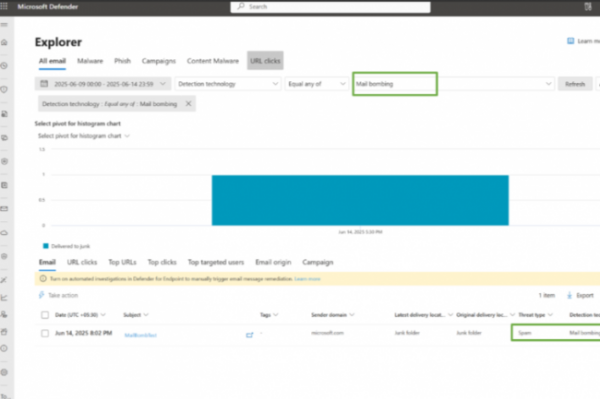Toggle the hamburger navigation menu

pos(4,25)
